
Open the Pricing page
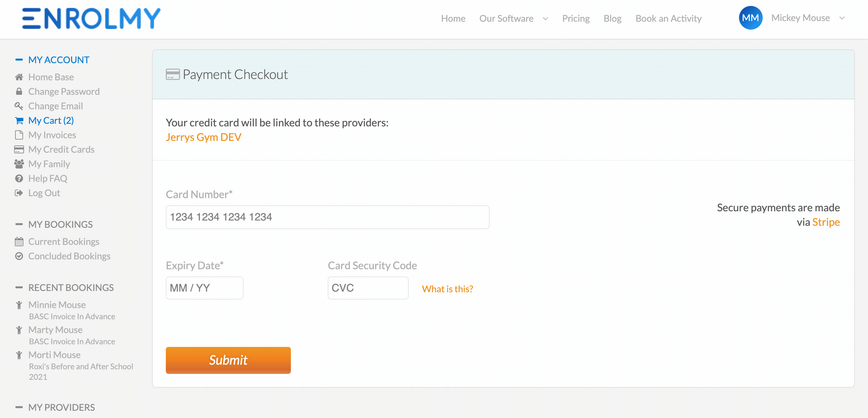pyautogui.click(x=576, y=18)
